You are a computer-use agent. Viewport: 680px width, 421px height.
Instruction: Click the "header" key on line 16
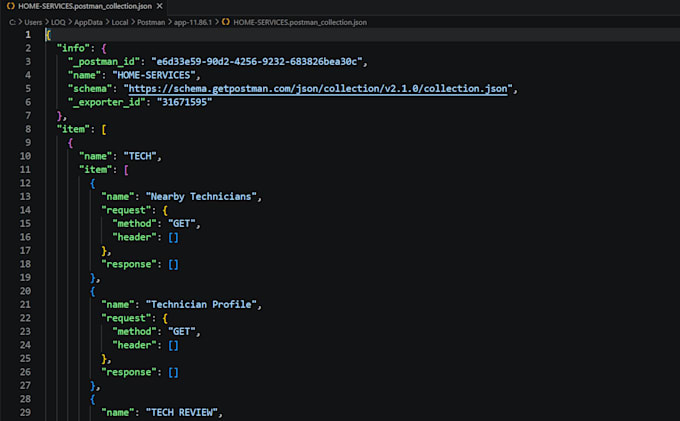click(134, 237)
